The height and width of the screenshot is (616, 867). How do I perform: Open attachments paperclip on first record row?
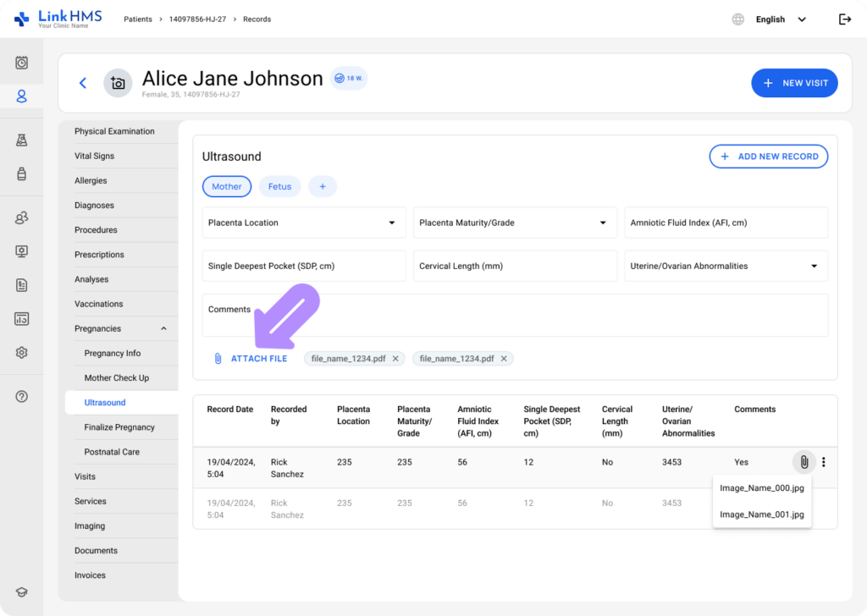(x=803, y=462)
